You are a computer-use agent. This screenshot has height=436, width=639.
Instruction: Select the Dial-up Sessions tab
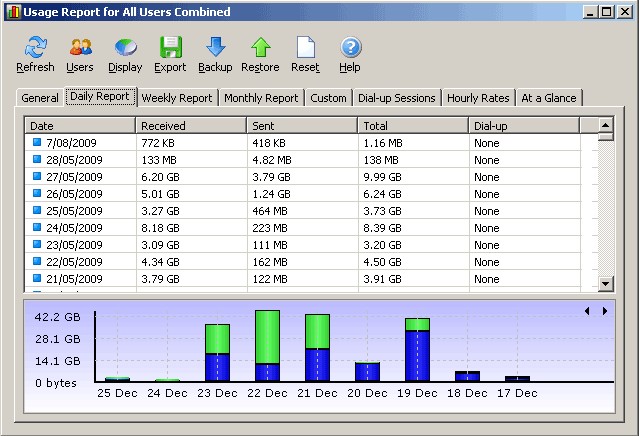click(x=397, y=98)
